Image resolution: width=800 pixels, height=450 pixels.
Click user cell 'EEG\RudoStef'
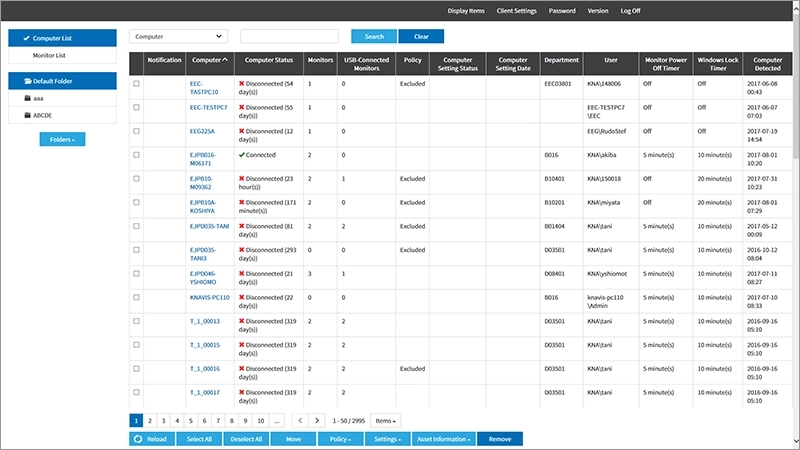[607, 131]
